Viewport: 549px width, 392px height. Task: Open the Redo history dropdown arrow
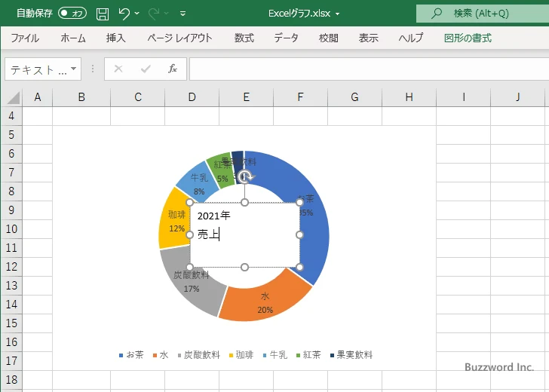[167, 14]
